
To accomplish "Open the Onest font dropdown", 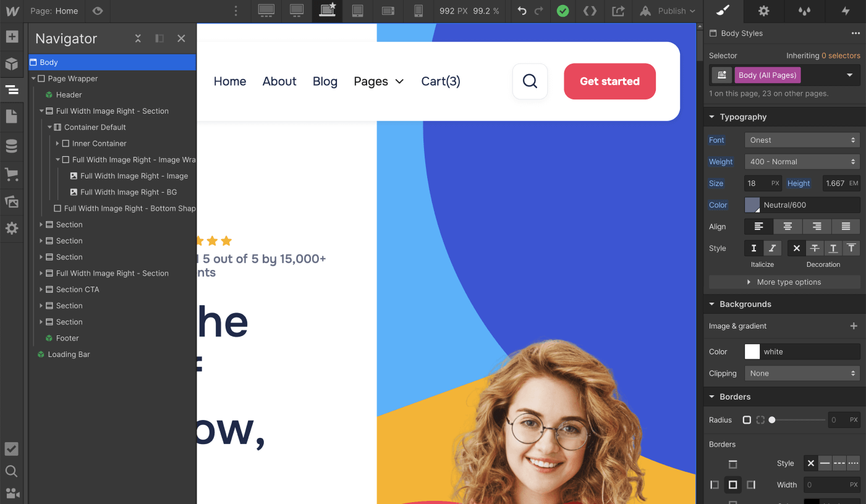I will coord(802,140).
